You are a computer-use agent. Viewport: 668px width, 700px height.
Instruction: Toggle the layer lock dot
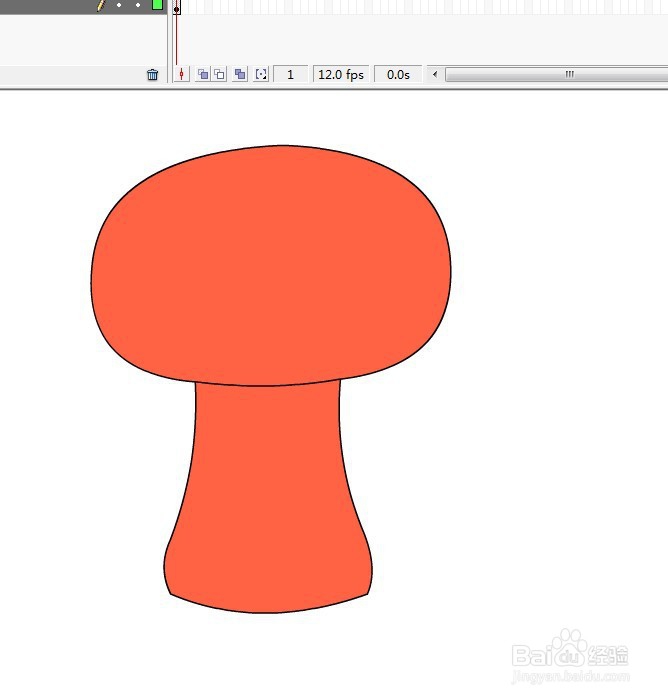click(x=138, y=5)
